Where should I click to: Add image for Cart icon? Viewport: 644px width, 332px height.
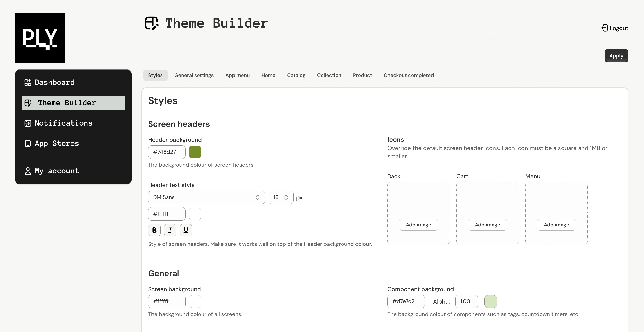[487, 225]
